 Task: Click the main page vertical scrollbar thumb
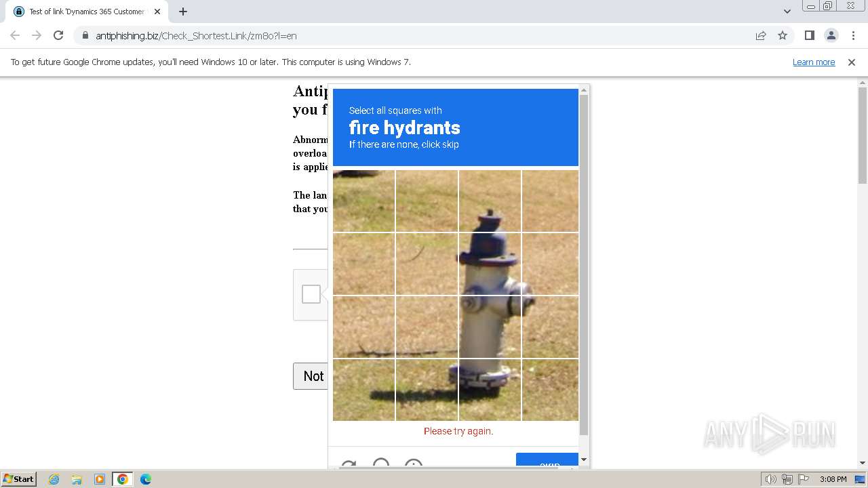(x=863, y=136)
